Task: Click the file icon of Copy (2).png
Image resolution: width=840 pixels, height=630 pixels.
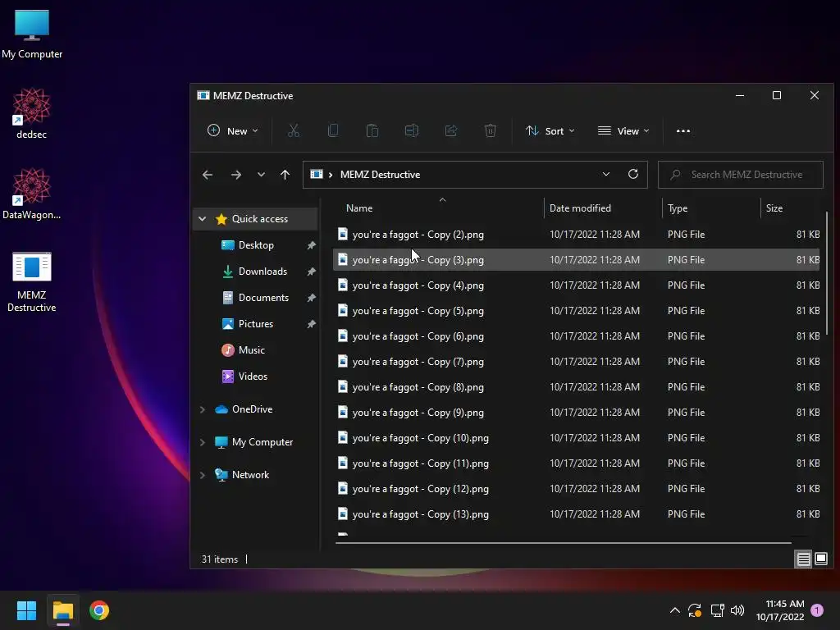Action: [343, 234]
